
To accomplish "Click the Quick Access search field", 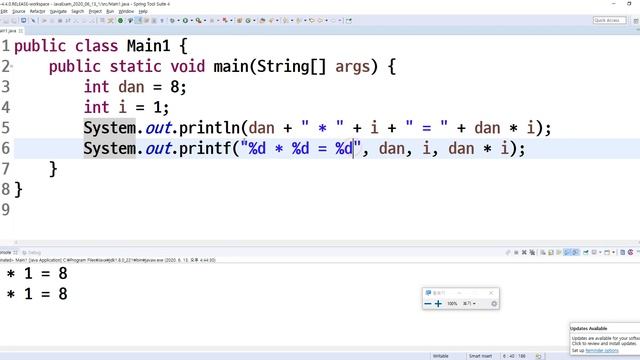I will tap(609, 20).
